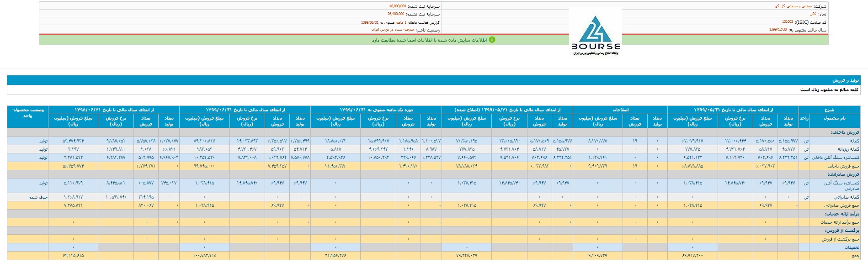Click the sales amount cell ۸۹,۲۰۶,۸۱۷

tap(204, 141)
